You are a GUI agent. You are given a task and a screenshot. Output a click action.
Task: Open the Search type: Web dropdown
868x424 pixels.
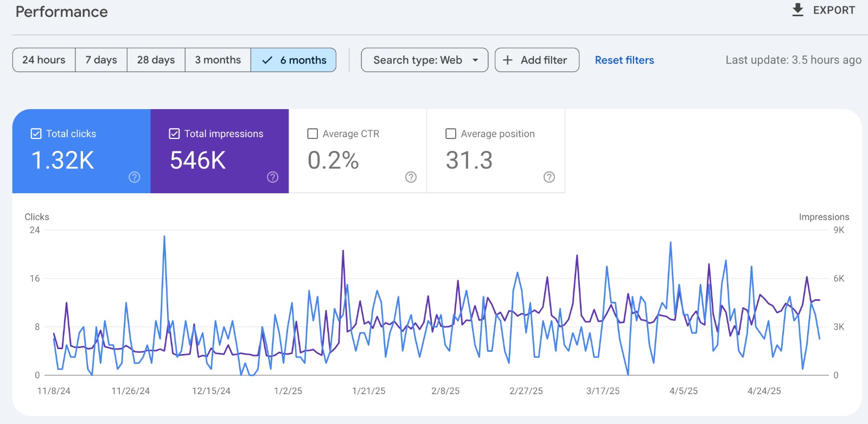click(418, 60)
